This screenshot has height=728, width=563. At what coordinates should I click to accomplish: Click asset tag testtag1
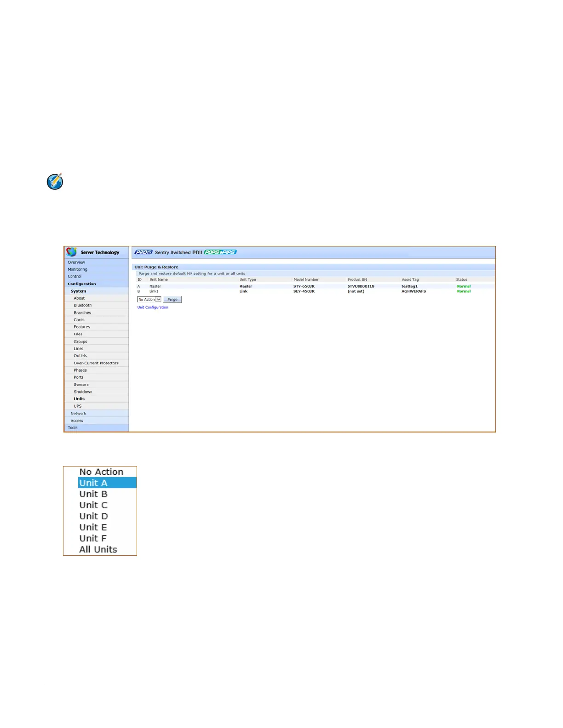410,286
